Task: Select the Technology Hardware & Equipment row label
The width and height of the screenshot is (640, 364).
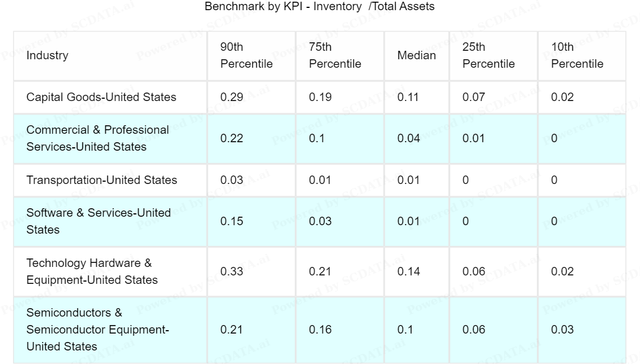Action: (92, 271)
